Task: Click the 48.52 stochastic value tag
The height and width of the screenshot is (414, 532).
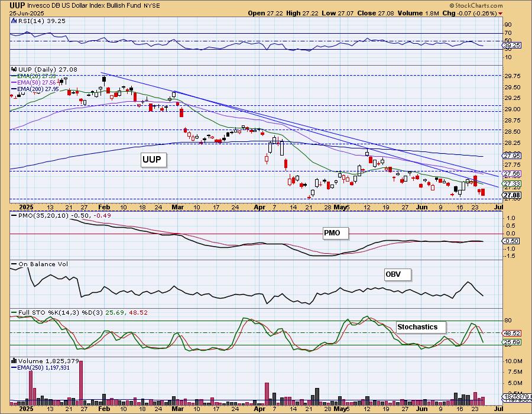Action: click(x=512, y=334)
